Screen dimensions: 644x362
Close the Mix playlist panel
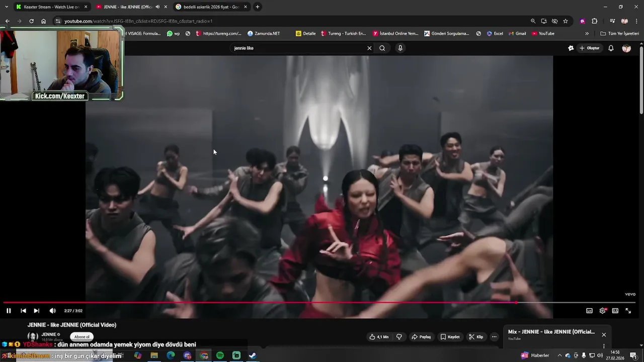click(604, 335)
